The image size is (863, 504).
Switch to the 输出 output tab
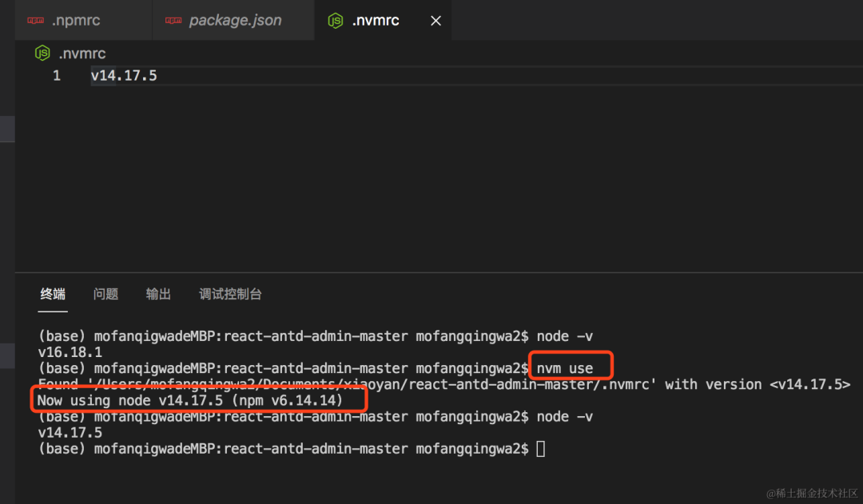tap(158, 294)
